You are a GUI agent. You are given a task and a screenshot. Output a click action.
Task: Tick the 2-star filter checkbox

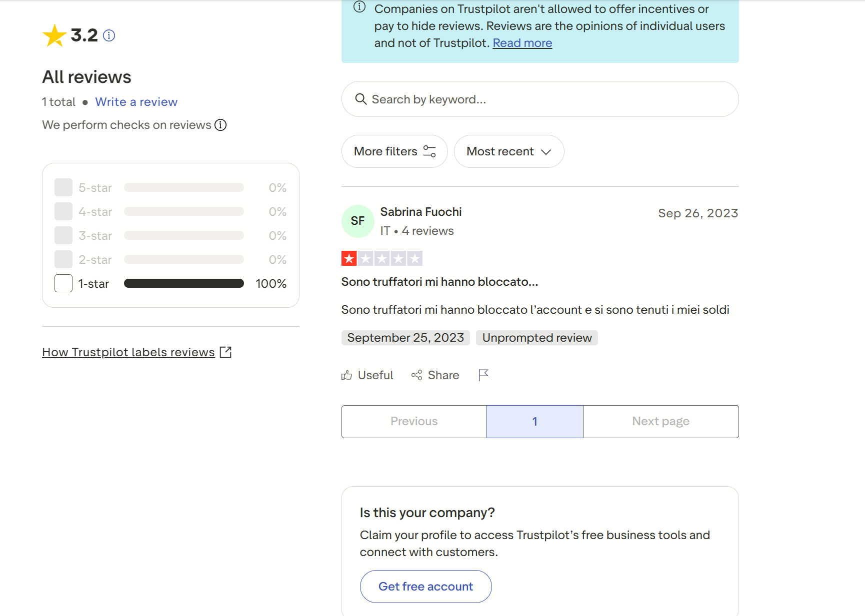pos(63,259)
